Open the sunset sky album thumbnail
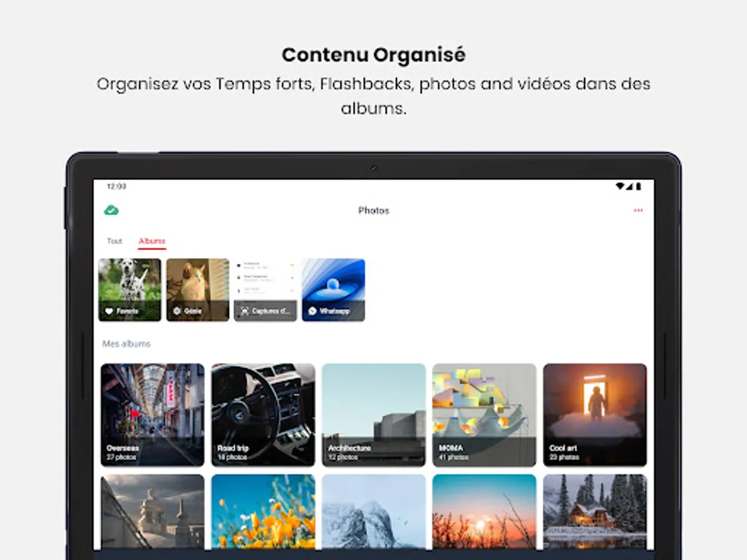The image size is (747, 560). point(484,511)
